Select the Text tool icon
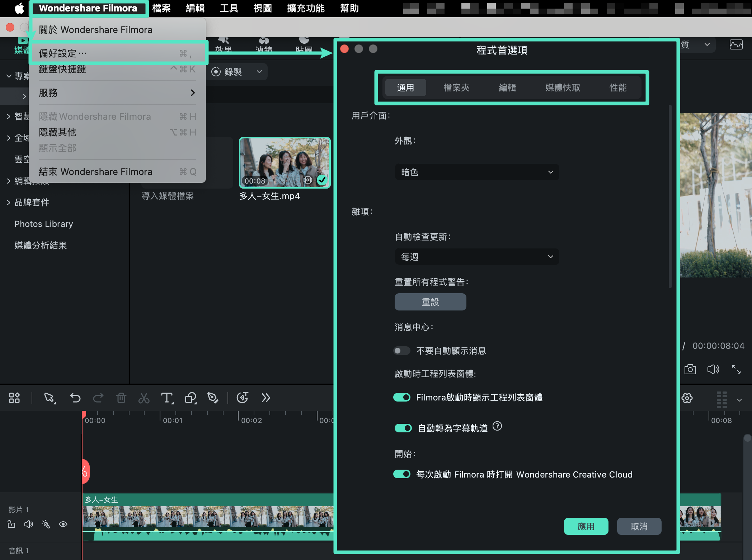The height and width of the screenshot is (560, 752). (x=167, y=398)
